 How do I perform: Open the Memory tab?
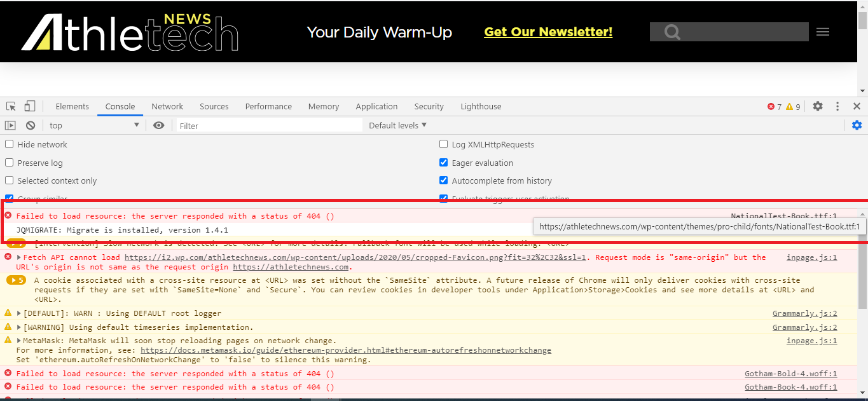point(324,106)
